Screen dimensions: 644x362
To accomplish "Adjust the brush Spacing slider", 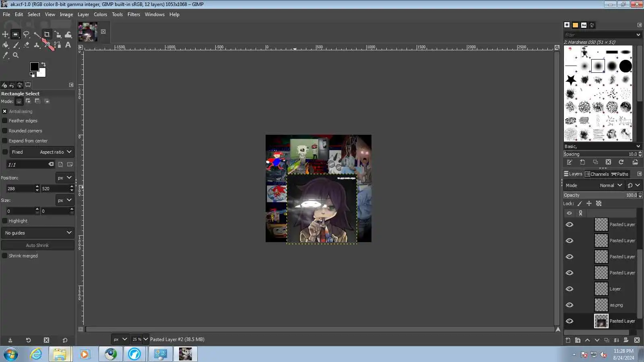I will pyautogui.click(x=600, y=154).
